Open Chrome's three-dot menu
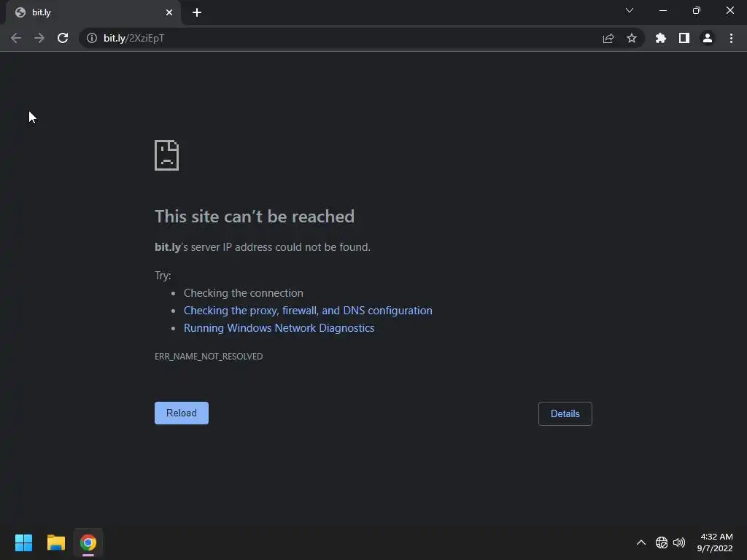This screenshot has width=747, height=560. click(731, 38)
